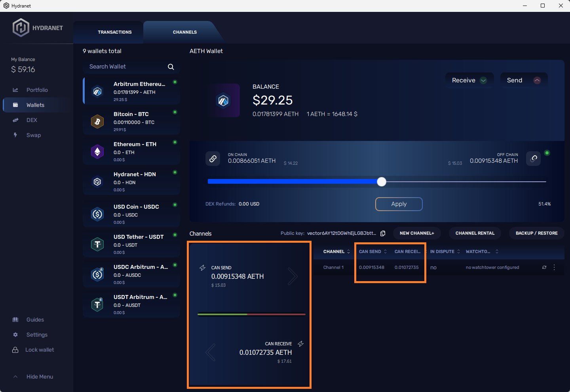Sort the table by WATCHTOWER column

click(482, 251)
